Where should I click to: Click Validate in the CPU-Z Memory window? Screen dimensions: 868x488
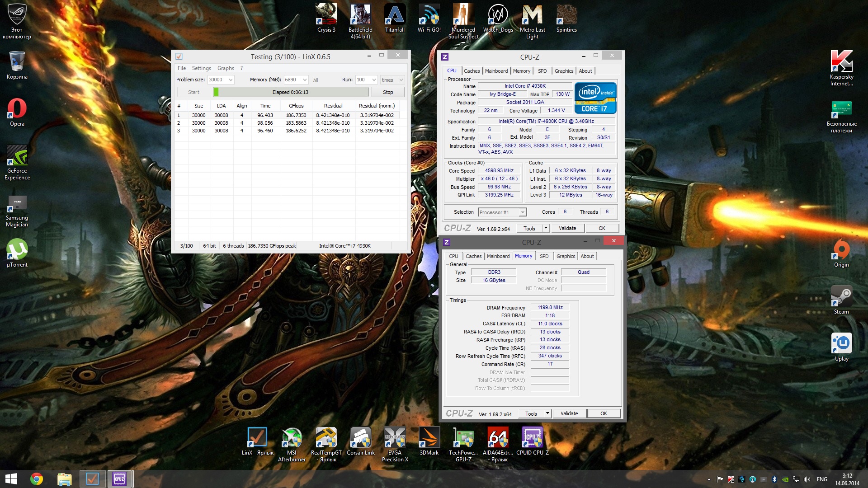click(x=569, y=413)
